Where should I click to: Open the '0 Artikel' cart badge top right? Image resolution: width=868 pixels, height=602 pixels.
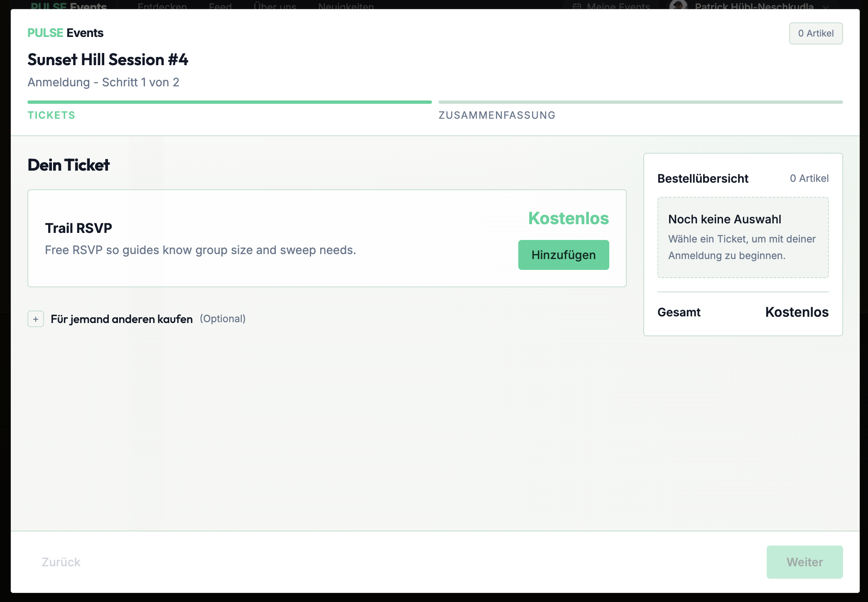[815, 33]
